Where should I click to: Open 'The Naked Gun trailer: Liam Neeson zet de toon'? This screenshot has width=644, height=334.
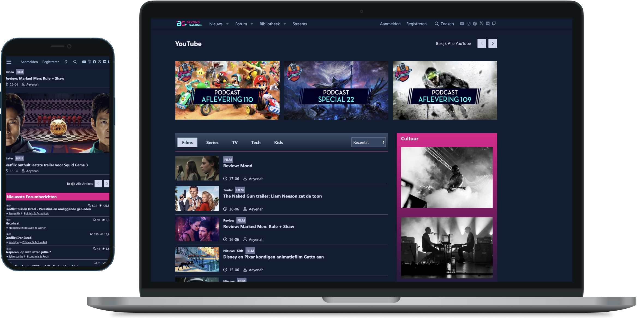[272, 196]
